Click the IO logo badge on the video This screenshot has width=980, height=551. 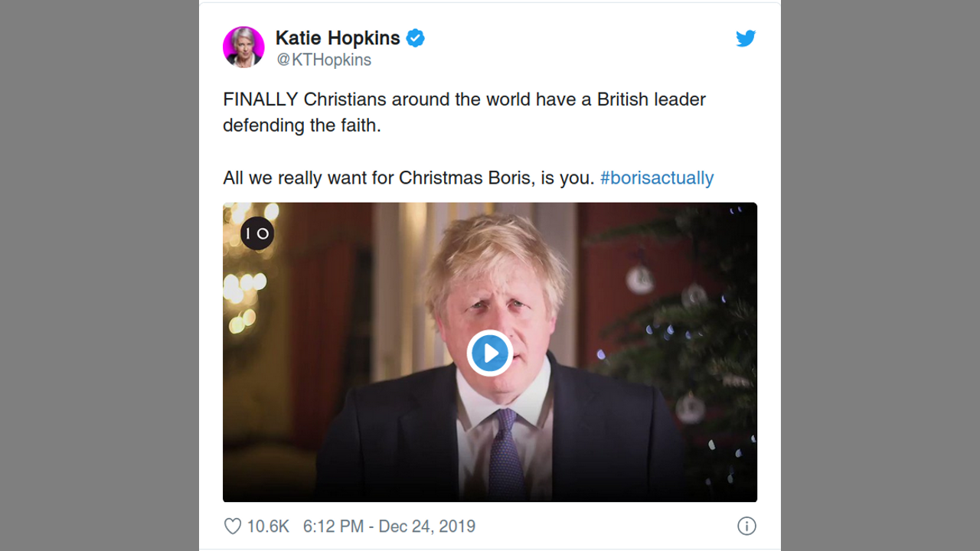(x=257, y=233)
